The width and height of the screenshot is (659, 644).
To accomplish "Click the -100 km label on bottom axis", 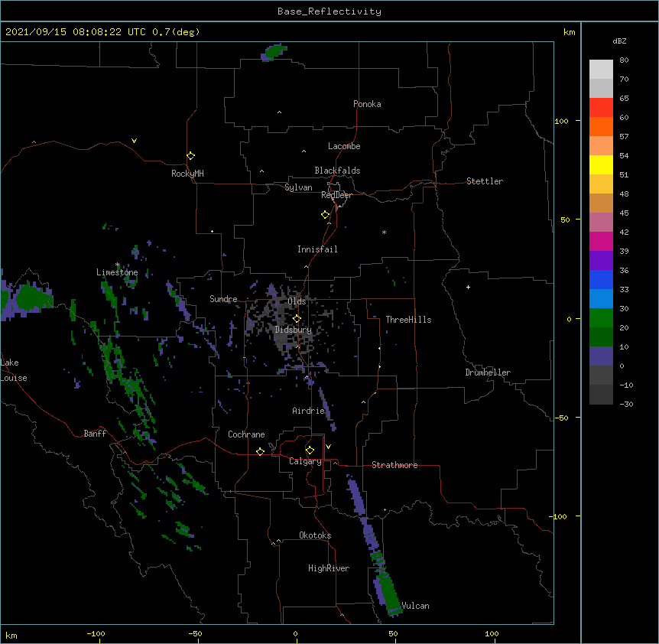I will (x=96, y=633).
